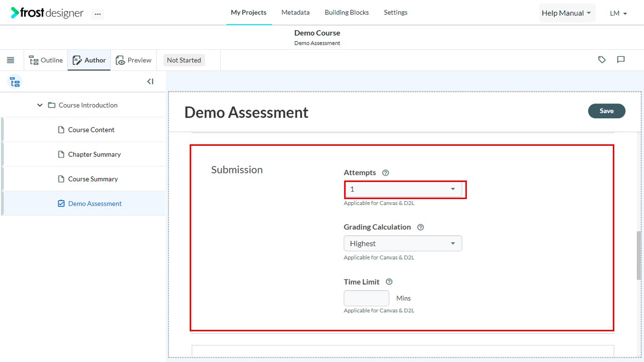The width and height of the screenshot is (644, 362).
Task: Open the Help Manual dropdown
Action: [567, 13]
